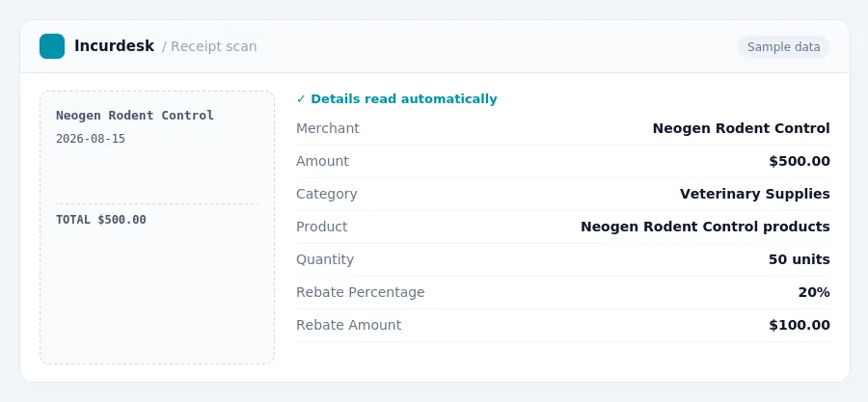
Task: Click the Receipt scan breadcrumb
Action: pyautogui.click(x=214, y=46)
